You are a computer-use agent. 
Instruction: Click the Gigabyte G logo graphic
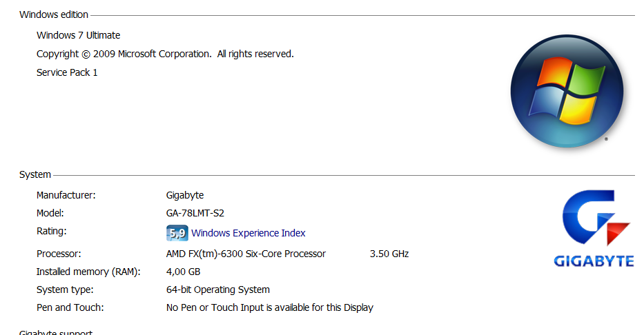click(x=596, y=218)
